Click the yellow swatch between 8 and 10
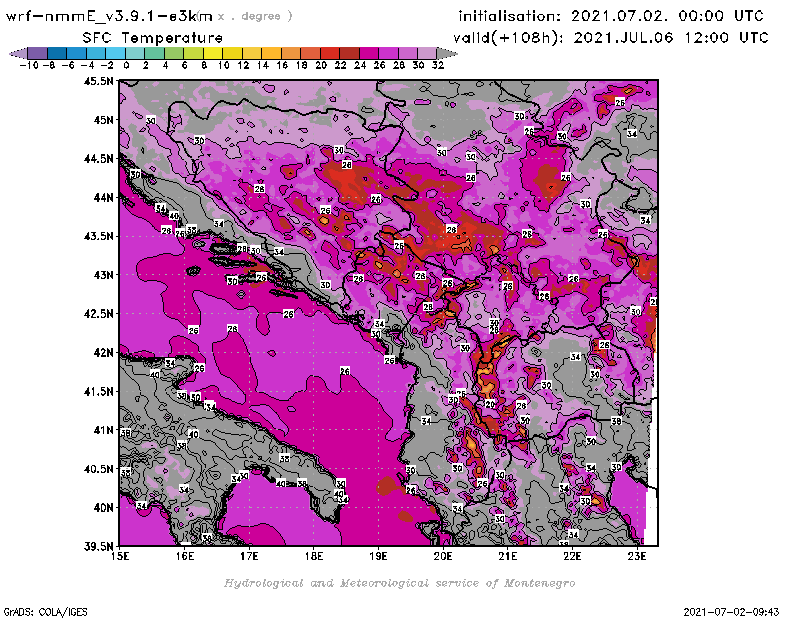The image size is (800, 618). coord(213,53)
